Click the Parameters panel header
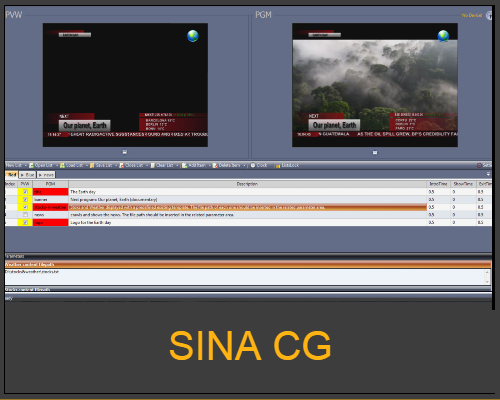 [248, 256]
